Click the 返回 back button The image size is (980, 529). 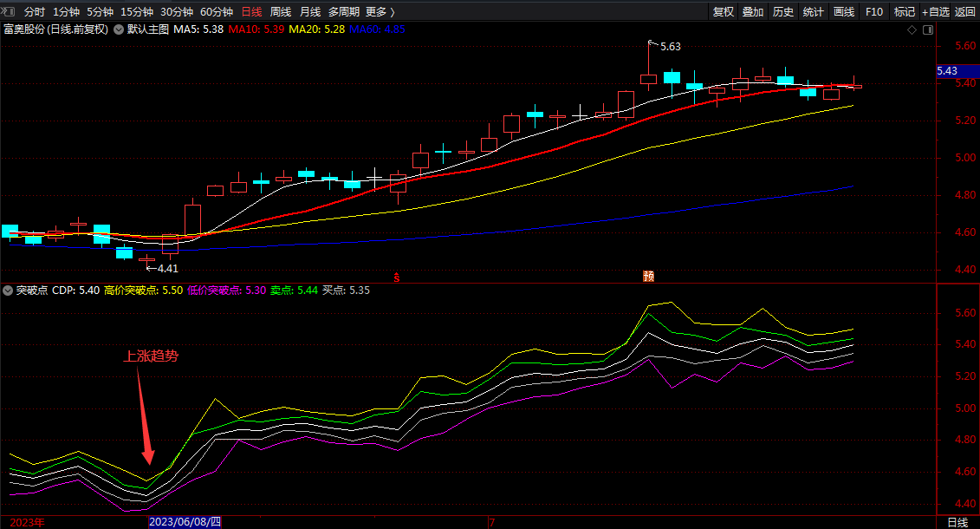tap(965, 12)
